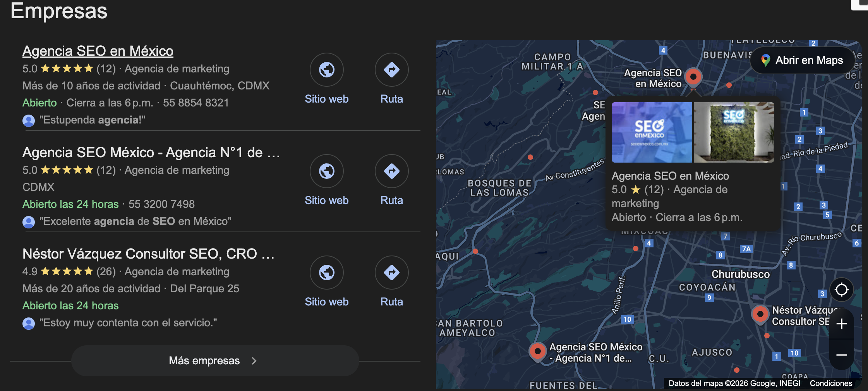Open Néstor Vázquez Consultor SEO, CRO listing
The height and width of the screenshot is (391, 868).
(149, 254)
